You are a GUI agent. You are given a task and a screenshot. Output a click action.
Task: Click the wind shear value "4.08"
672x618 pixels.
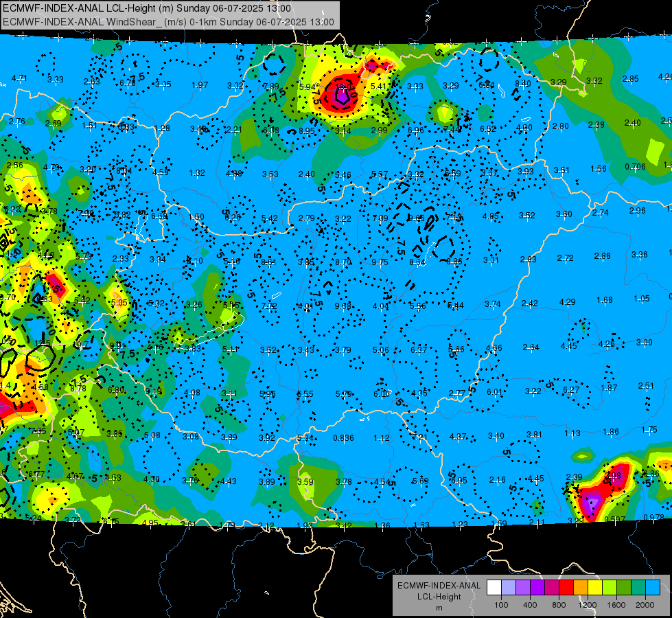pos(192,393)
